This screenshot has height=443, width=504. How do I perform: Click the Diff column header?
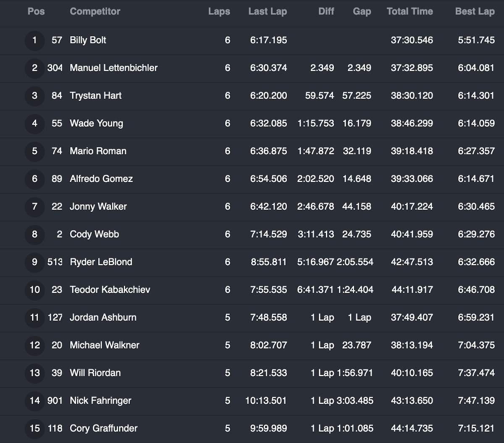tap(326, 12)
